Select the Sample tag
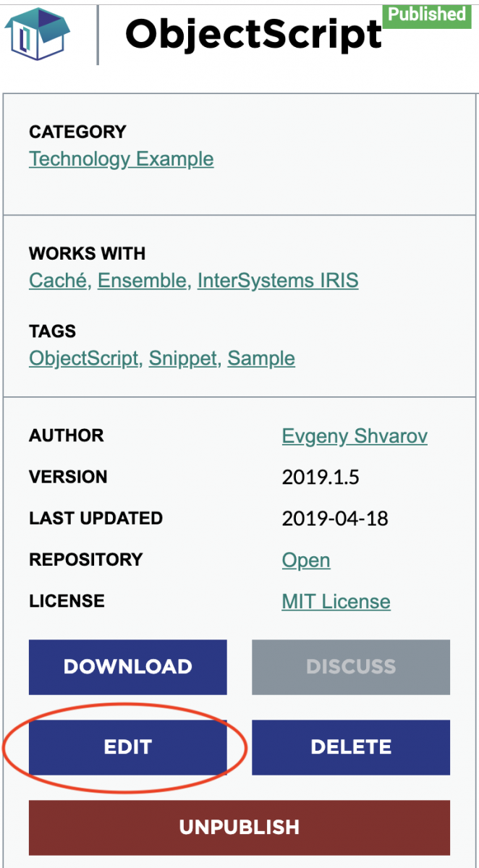This screenshot has width=479, height=868. tap(261, 358)
